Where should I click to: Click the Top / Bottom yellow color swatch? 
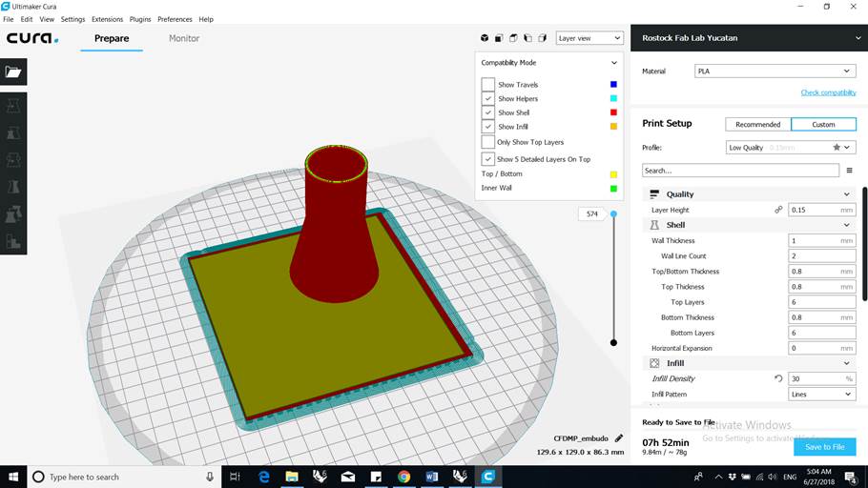click(x=613, y=174)
